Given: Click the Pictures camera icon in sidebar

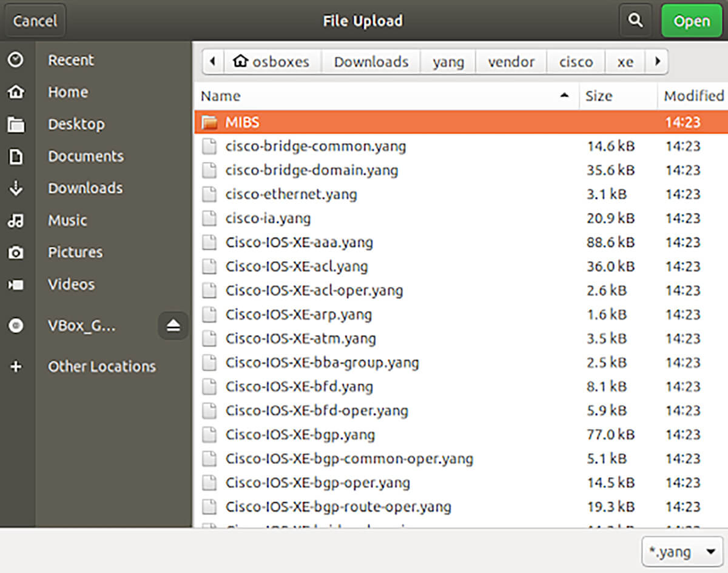Looking at the screenshot, I should [16, 253].
